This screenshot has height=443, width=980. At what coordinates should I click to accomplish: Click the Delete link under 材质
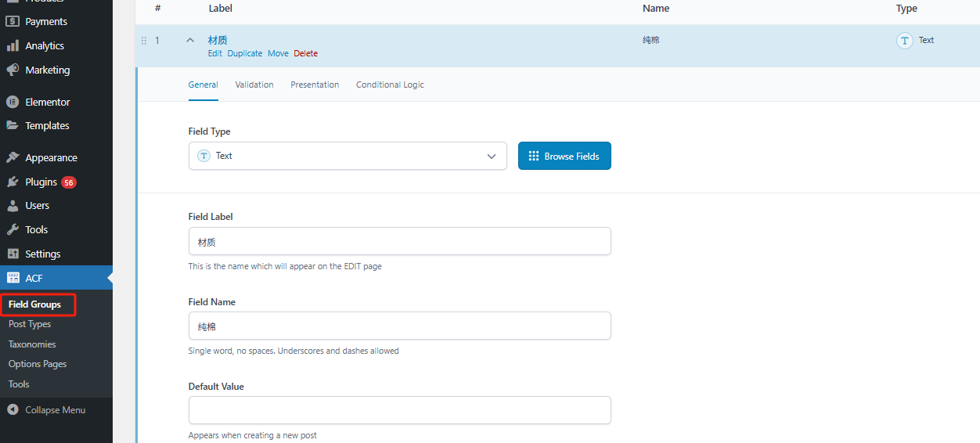(x=305, y=53)
